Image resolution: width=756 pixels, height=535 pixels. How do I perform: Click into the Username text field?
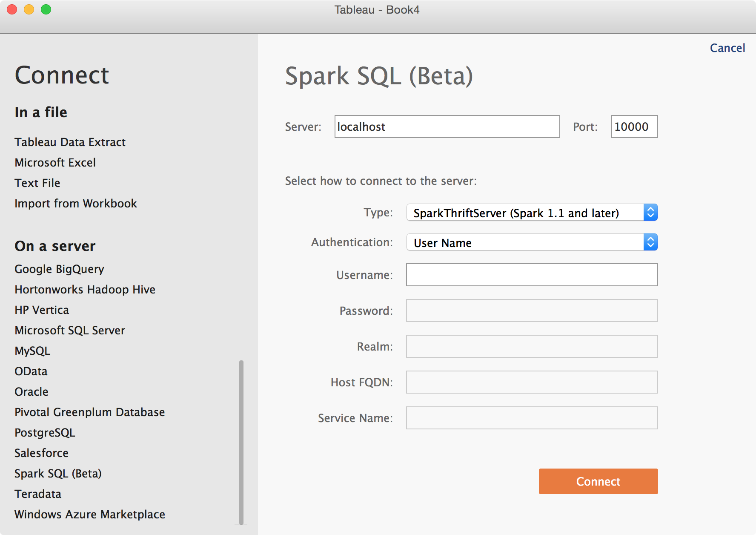click(x=532, y=275)
